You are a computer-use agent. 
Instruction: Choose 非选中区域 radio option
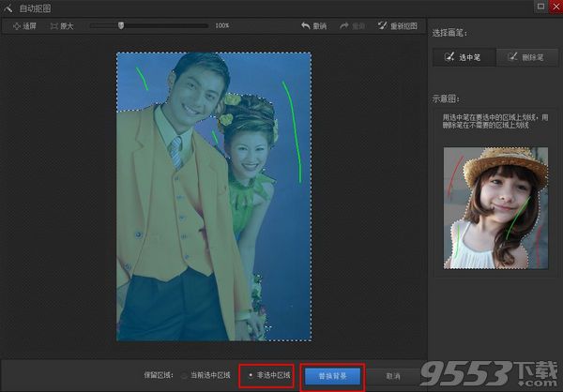(x=269, y=375)
